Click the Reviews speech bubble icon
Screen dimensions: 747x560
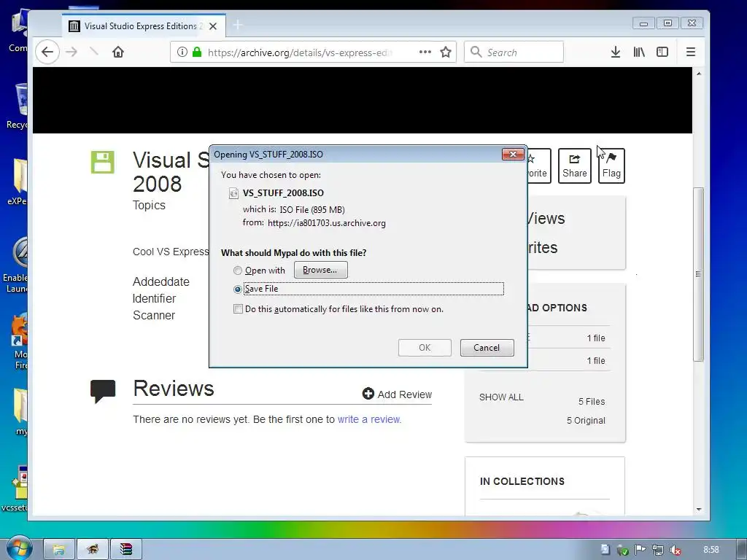tap(103, 392)
